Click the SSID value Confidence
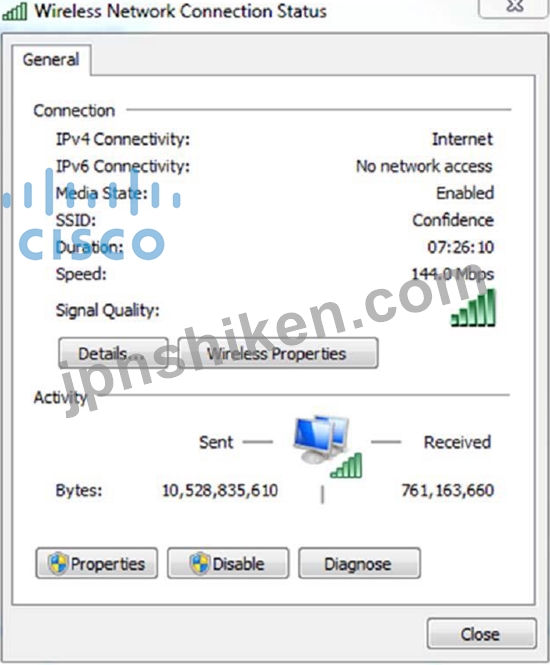Screen dimensions: 550x665 click(x=453, y=220)
